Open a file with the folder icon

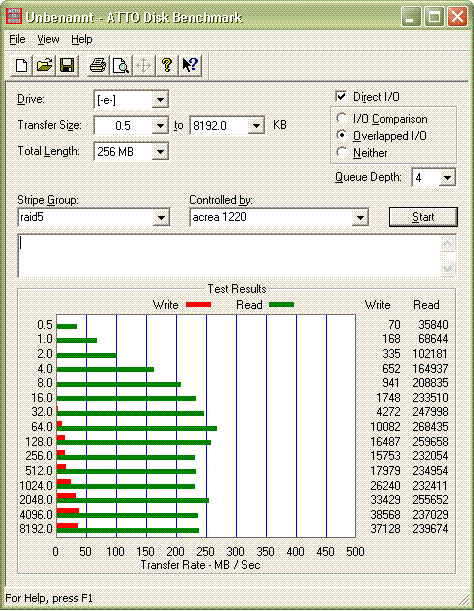pyautogui.click(x=44, y=65)
